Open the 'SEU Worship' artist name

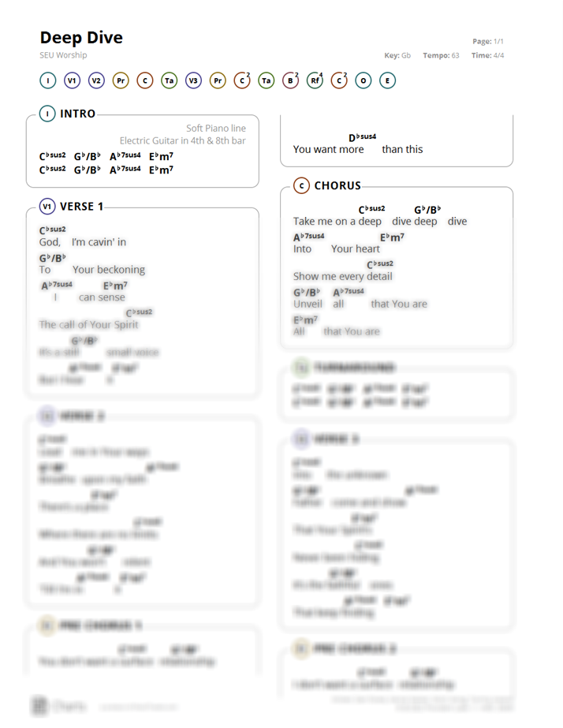(63, 55)
